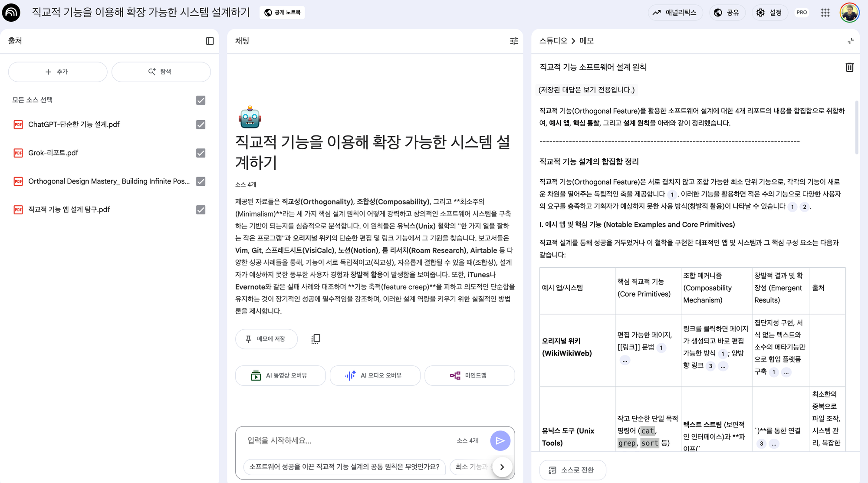Open the user profile avatar
The height and width of the screenshot is (483, 868).
[x=849, y=13]
